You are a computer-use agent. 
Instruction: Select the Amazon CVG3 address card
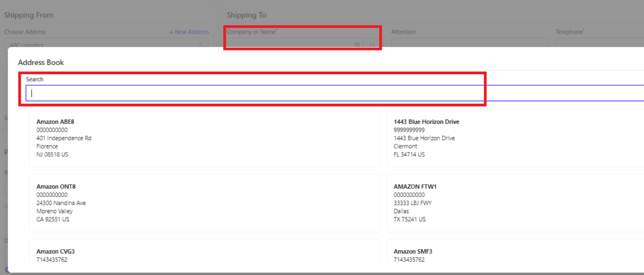204,251
